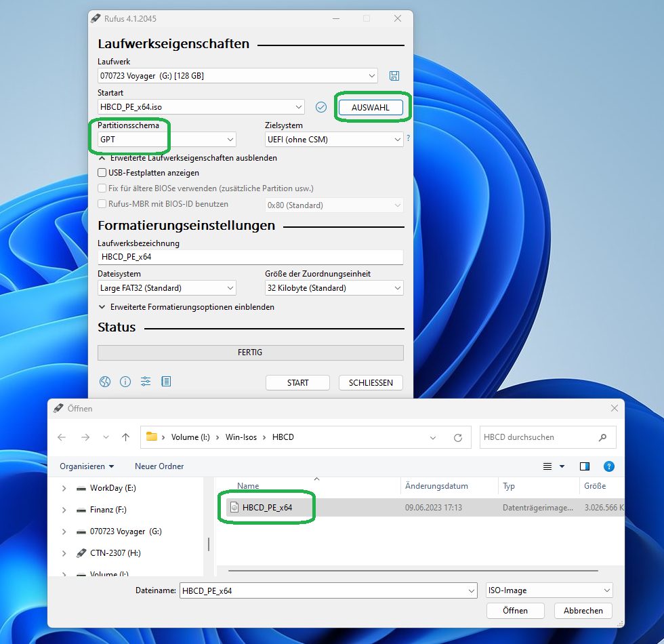Click the HBCD_PE_x64 disc image file icon
This screenshot has height=644, width=664.
coord(234,508)
